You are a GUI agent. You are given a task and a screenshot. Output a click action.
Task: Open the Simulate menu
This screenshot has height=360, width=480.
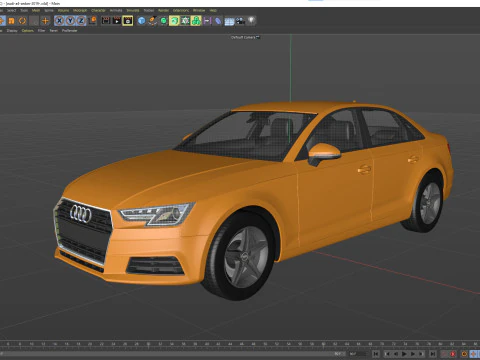133,10
